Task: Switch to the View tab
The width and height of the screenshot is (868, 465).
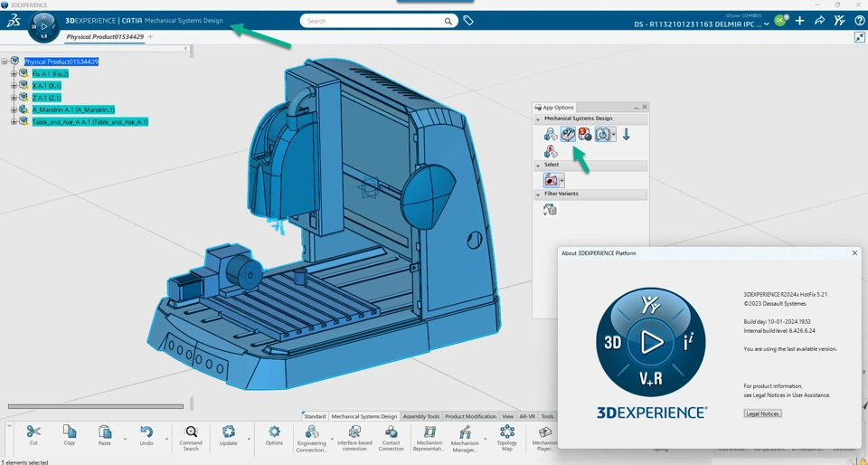Action: pos(507,416)
